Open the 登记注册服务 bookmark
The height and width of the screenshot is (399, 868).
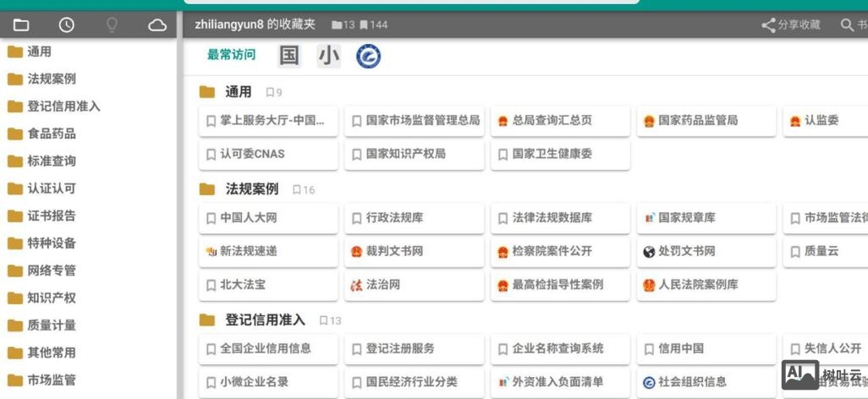(x=414, y=349)
